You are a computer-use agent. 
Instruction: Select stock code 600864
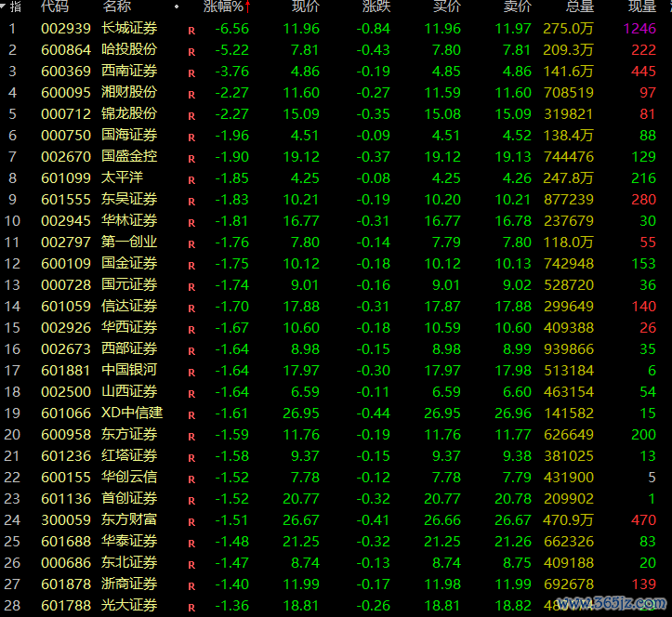coord(66,49)
